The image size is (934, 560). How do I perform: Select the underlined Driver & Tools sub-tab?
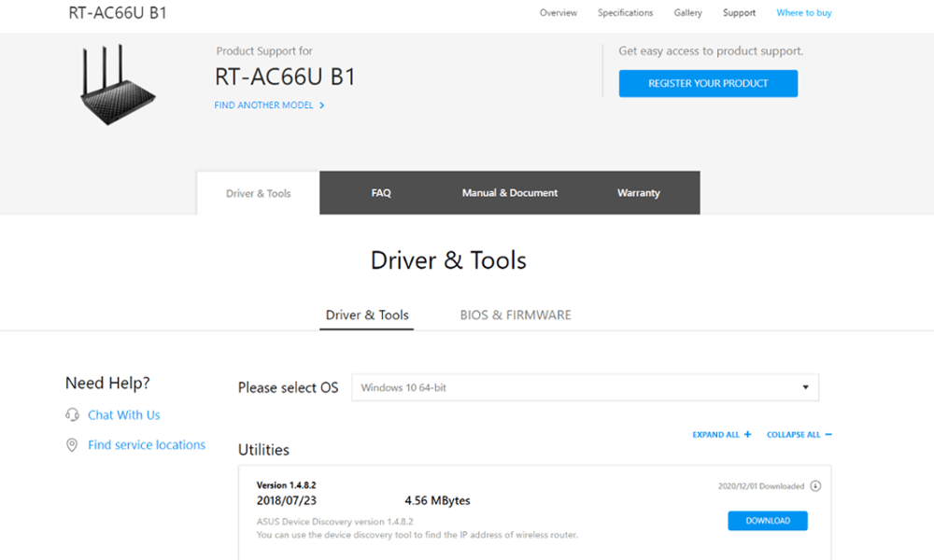pos(367,315)
